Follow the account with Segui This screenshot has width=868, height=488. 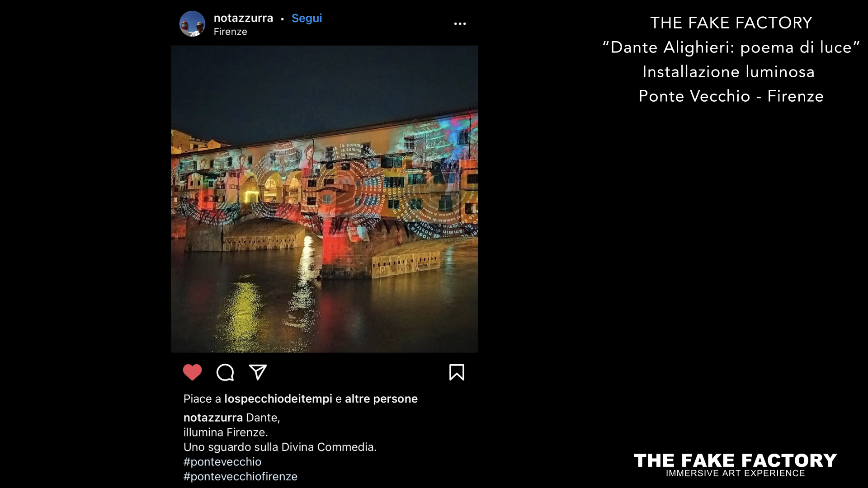click(x=307, y=18)
